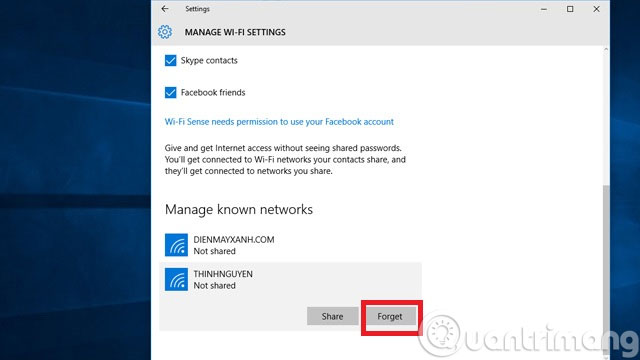
Task: Click the Share button
Action: (x=332, y=316)
